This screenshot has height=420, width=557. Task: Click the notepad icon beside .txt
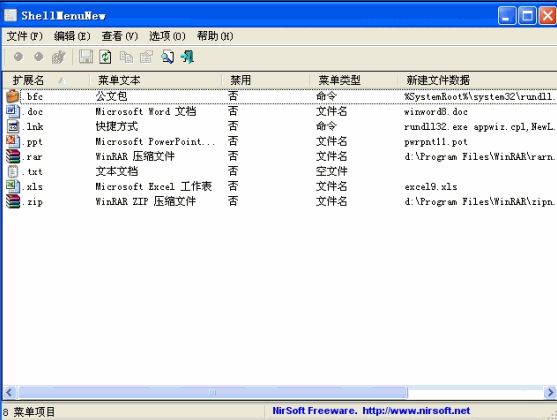[13, 171]
